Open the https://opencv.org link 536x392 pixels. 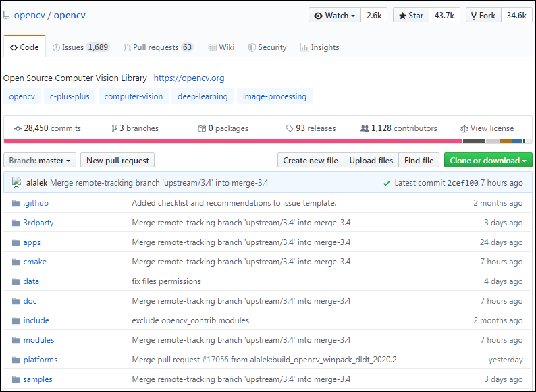(x=189, y=78)
